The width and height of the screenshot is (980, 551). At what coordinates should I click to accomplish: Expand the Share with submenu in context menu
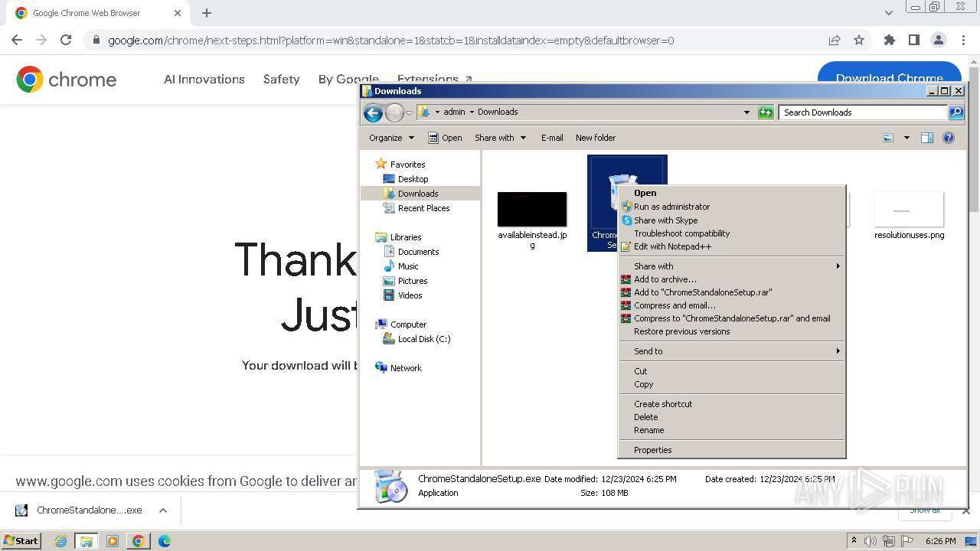coord(732,266)
